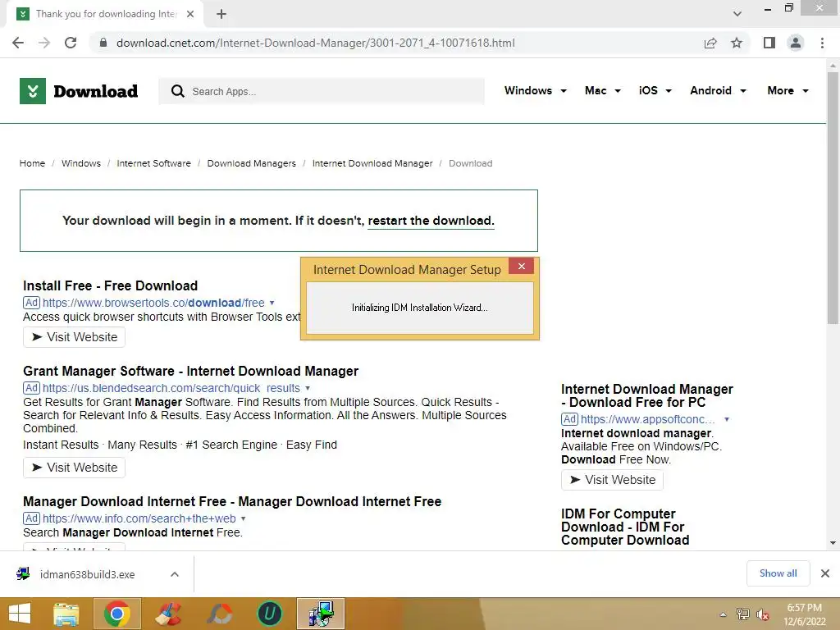Click the page vertical scrollbar thumb
Image resolution: width=840 pixels, height=630 pixels.
click(833, 199)
